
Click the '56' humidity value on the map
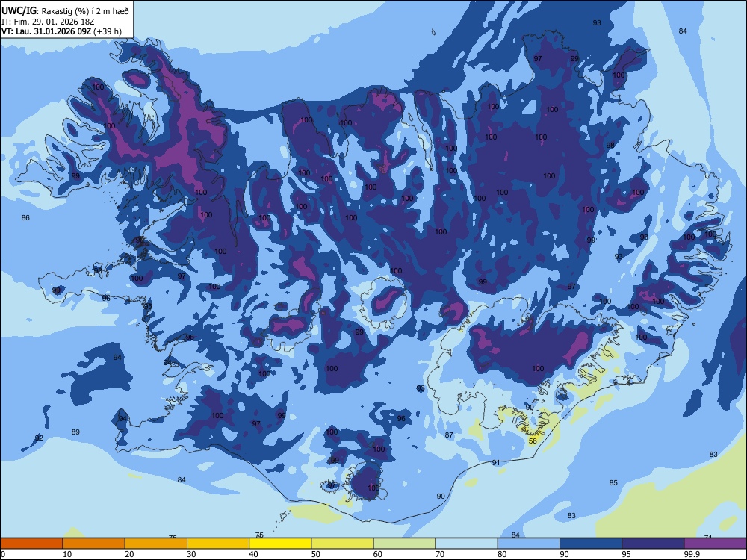tap(533, 441)
